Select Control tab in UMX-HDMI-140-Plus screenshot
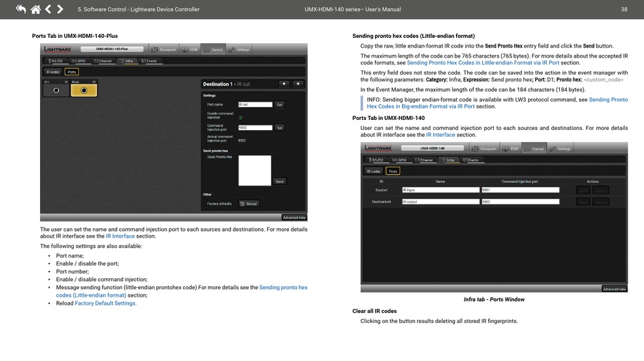The image size is (644, 361). 213,49
